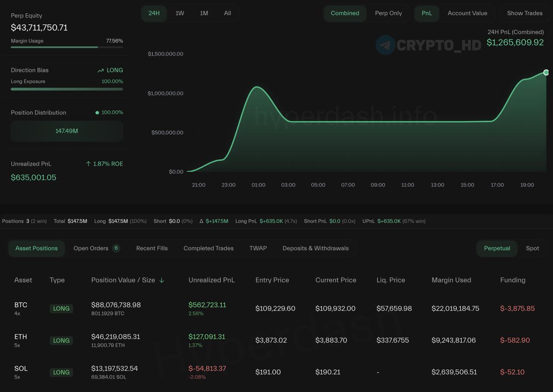Image resolution: width=553 pixels, height=392 pixels.
Task: Click the Show Trades button
Action: 524,13
